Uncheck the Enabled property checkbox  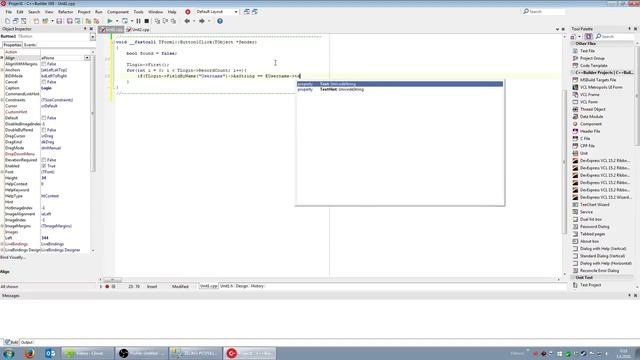pyautogui.click(x=44, y=166)
